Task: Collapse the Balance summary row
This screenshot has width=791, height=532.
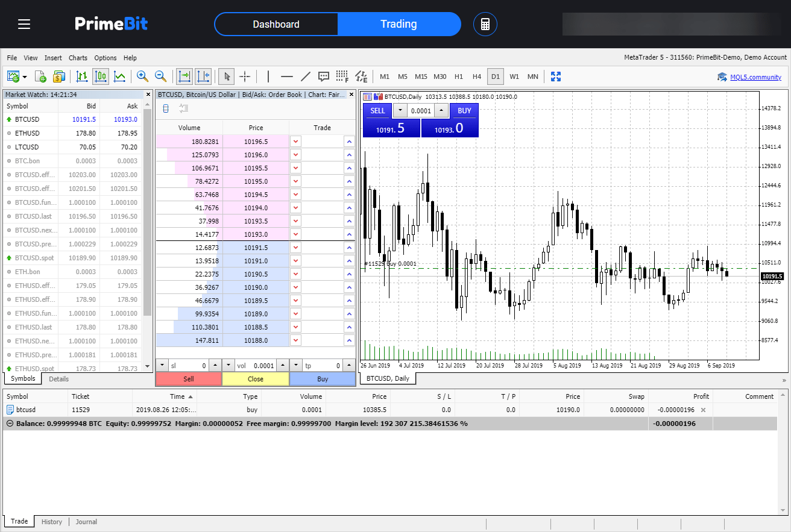Action: [x=10, y=424]
